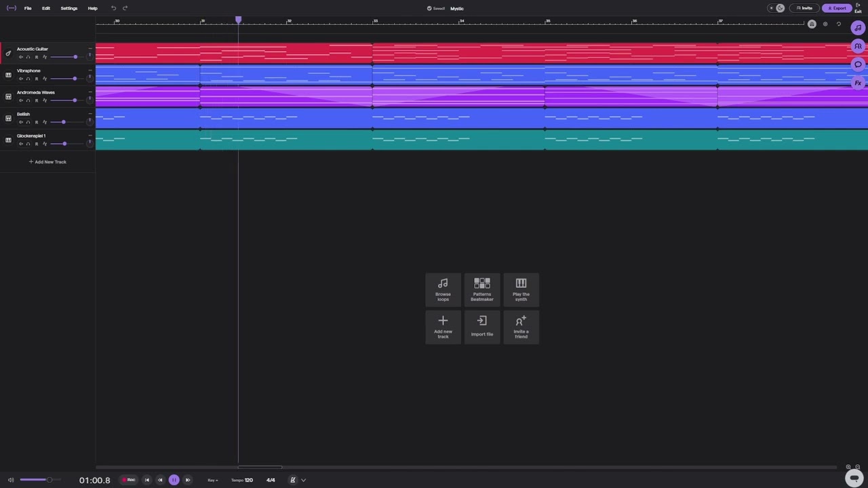Viewport: 868px width, 488px height.
Task: Expand metronome options arrow
Action: coord(303,480)
